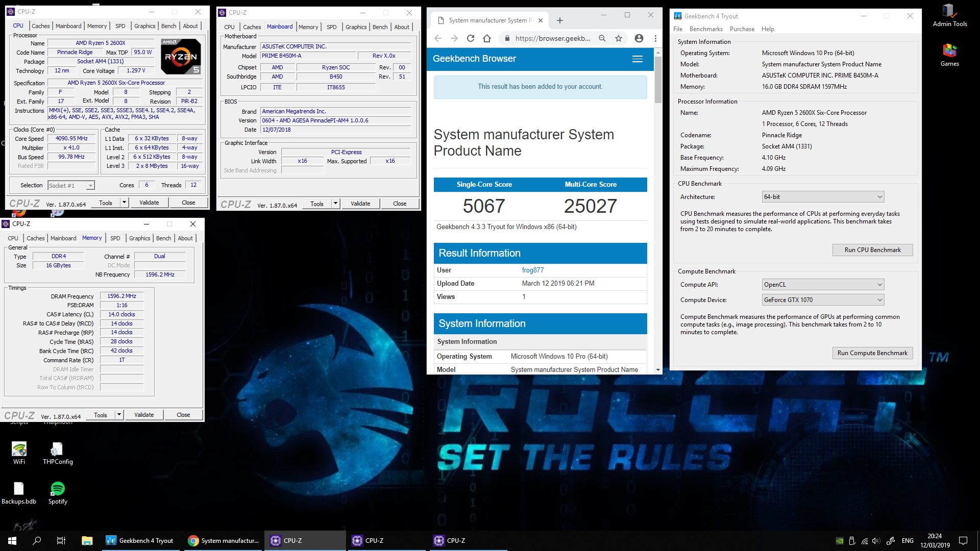Open the Backups.bdb file icon

(19, 493)
